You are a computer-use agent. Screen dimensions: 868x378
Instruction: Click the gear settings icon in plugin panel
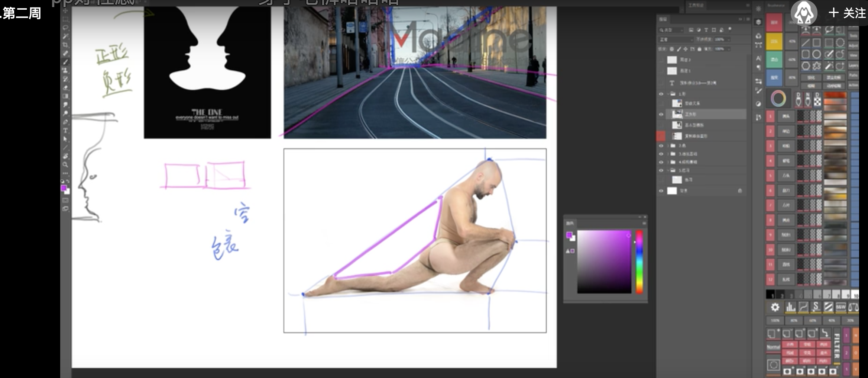click(775, 307)
